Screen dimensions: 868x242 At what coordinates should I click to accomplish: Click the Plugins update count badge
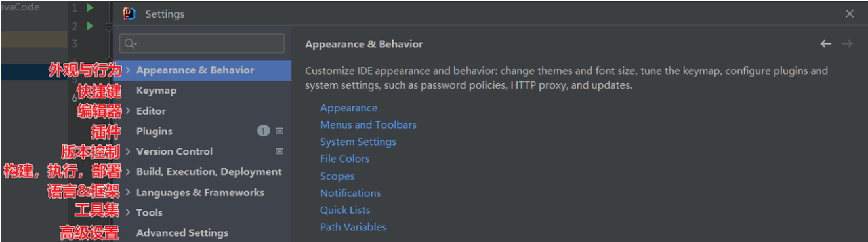[x=263, y=131]
